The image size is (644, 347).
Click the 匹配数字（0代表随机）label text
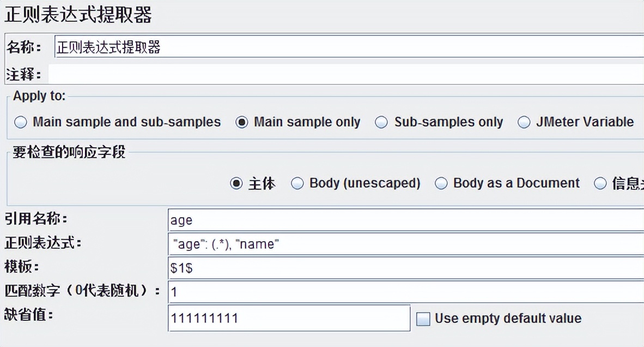tap(82, 291)
